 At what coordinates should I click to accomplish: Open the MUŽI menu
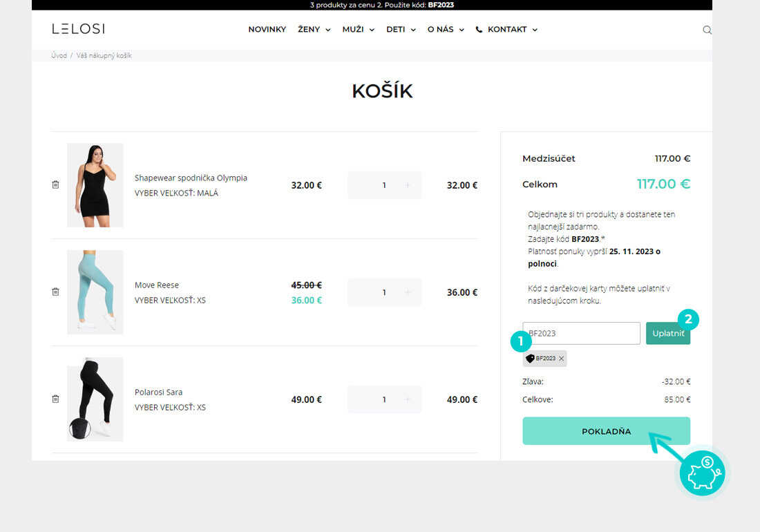tap(353, 30)
